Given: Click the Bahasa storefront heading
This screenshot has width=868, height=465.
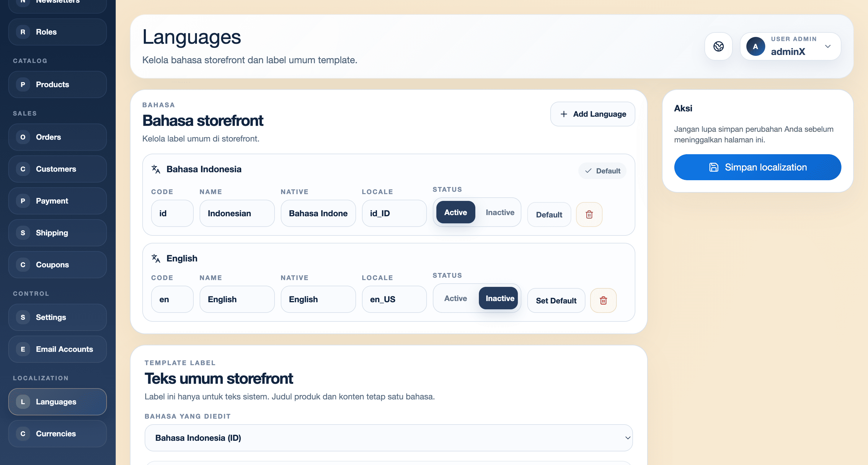Looking at the screenshot, I should click(203, 121).
